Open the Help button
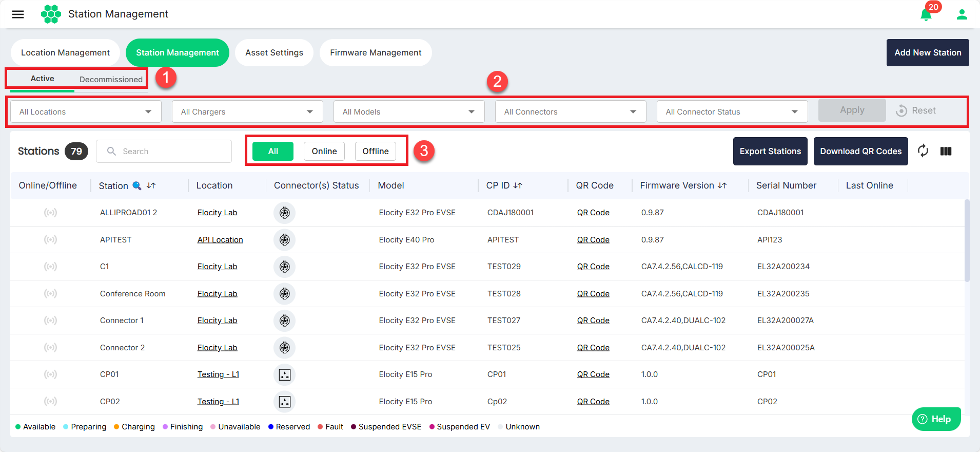Viewport: 980px width, 452px height. pyautogui.click(x=936, y=419)
